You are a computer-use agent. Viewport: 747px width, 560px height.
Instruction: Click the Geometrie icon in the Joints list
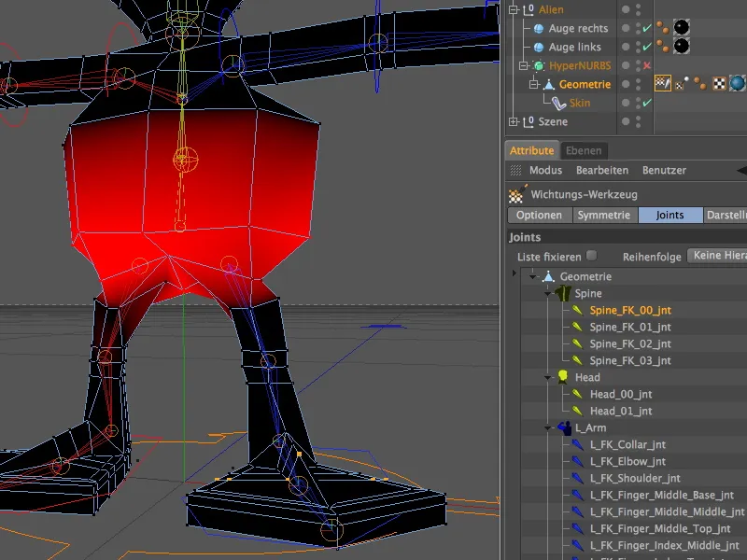(x=548, y=276)
